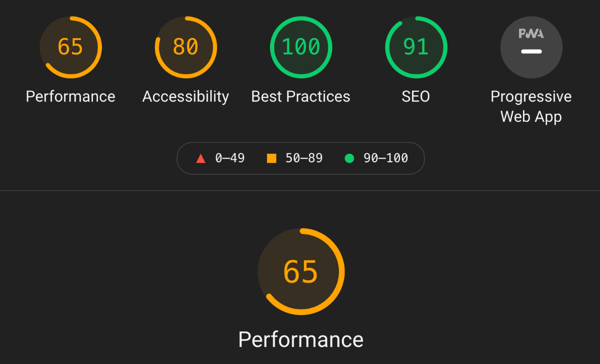Click the Best Practices gauge showing 100
This screenshot has height=364, width=600.
coord(301,47)
